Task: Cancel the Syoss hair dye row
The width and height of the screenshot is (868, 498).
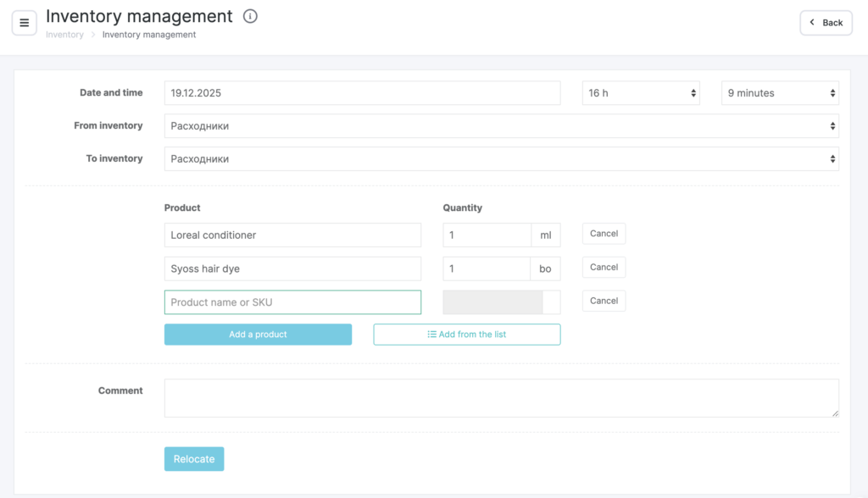Action: (604, 268)
